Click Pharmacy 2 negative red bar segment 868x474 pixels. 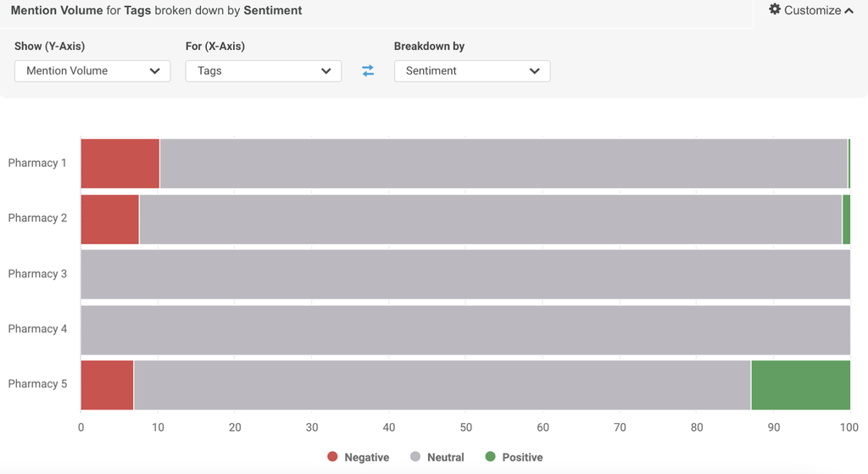109,219
